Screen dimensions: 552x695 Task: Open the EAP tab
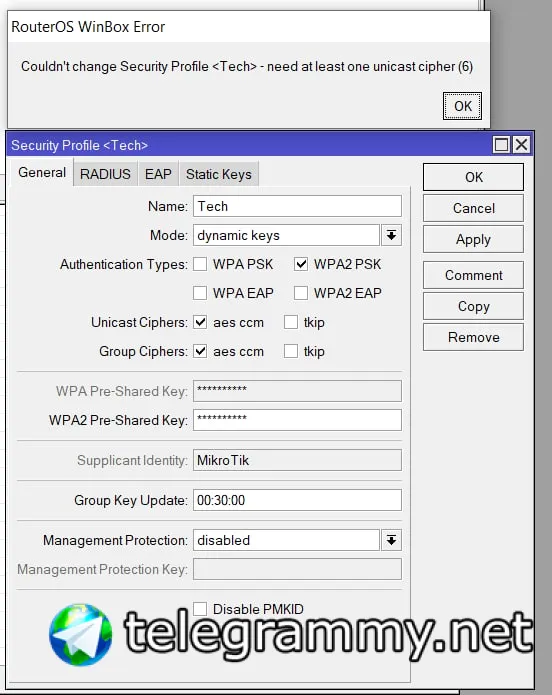pos(158,174)
